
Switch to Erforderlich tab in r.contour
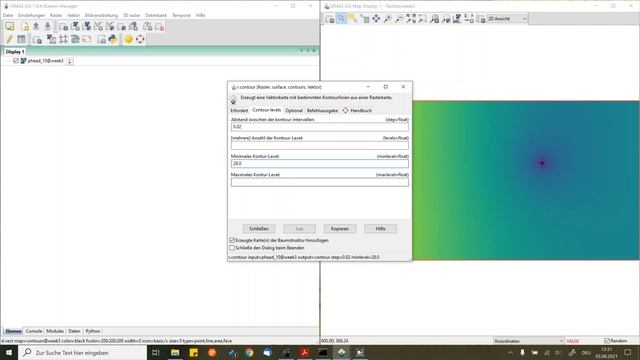(239, 111)
